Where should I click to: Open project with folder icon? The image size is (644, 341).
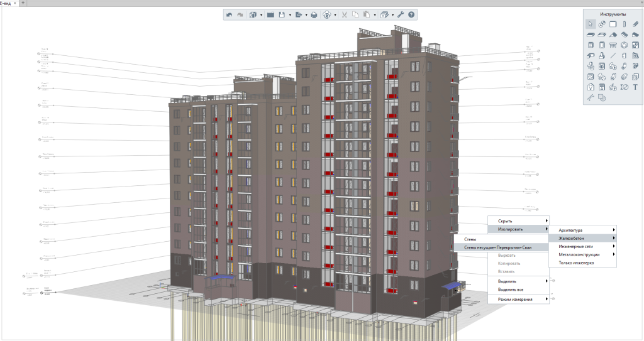point(270,15)
